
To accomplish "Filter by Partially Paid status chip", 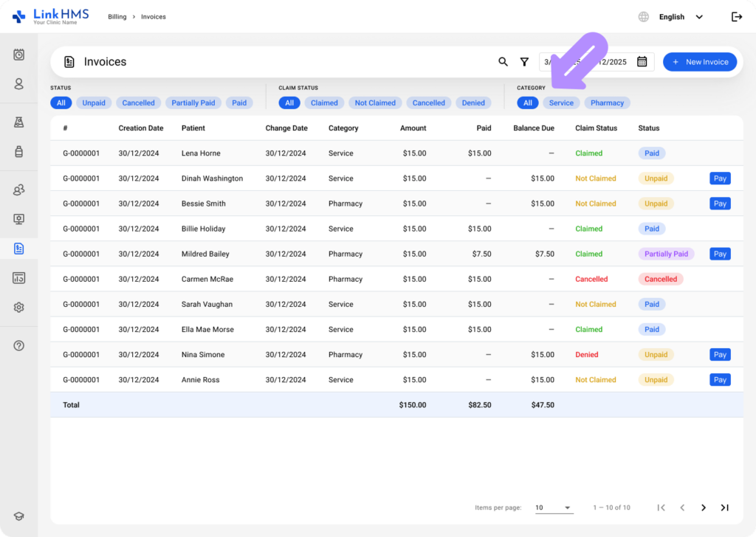I will (x=193, y=103).
